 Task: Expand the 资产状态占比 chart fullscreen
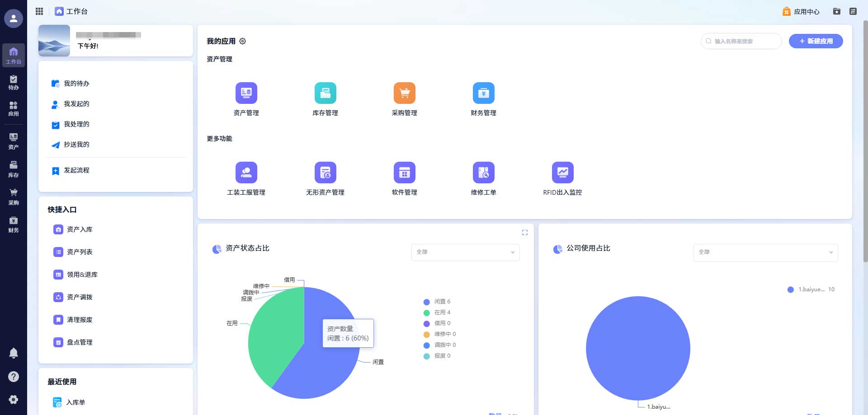pyautogui.click(x=525, y=233)
